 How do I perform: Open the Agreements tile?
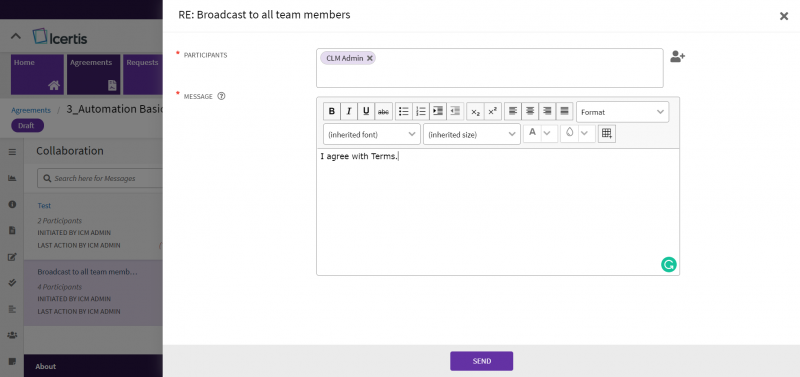pos(93,74)
